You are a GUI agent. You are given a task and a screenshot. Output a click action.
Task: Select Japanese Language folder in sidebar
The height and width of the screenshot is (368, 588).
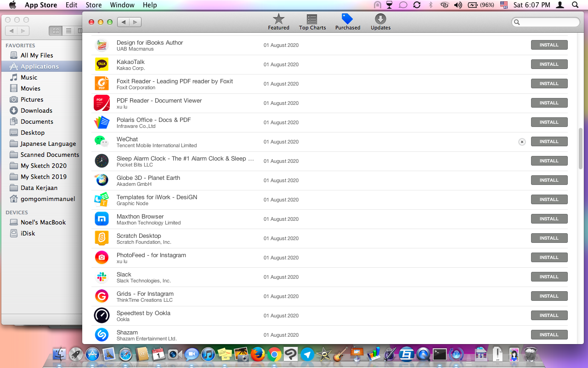[42, 144]
